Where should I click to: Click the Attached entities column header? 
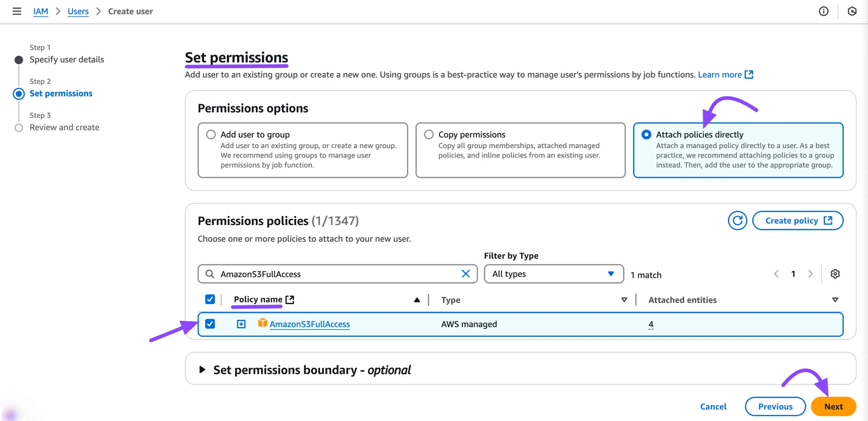click(x=683, y=300)
